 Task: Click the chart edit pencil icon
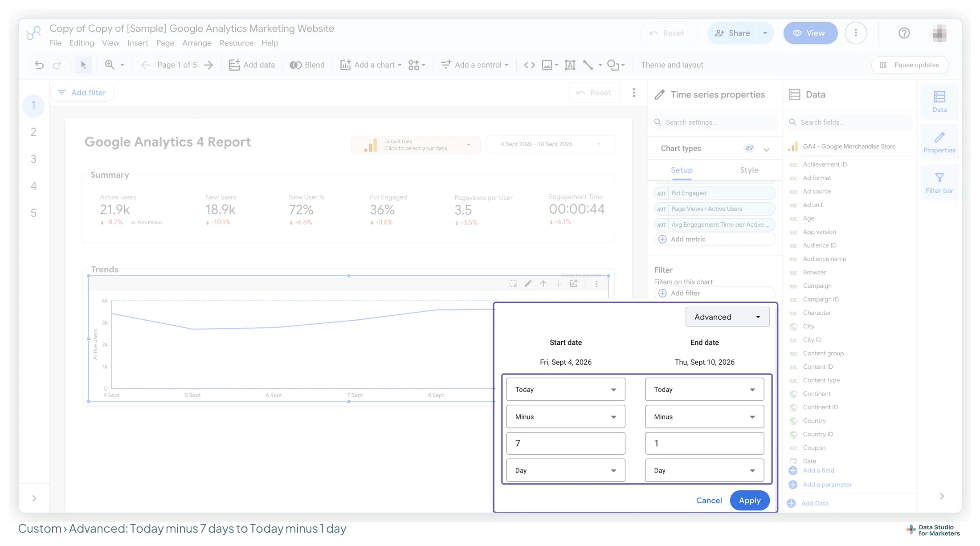pyautogui.click(x=528, y=284)
